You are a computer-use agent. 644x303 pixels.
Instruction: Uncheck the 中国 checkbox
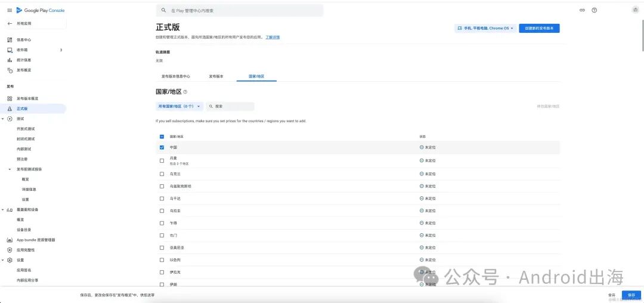tap(162, 147)
